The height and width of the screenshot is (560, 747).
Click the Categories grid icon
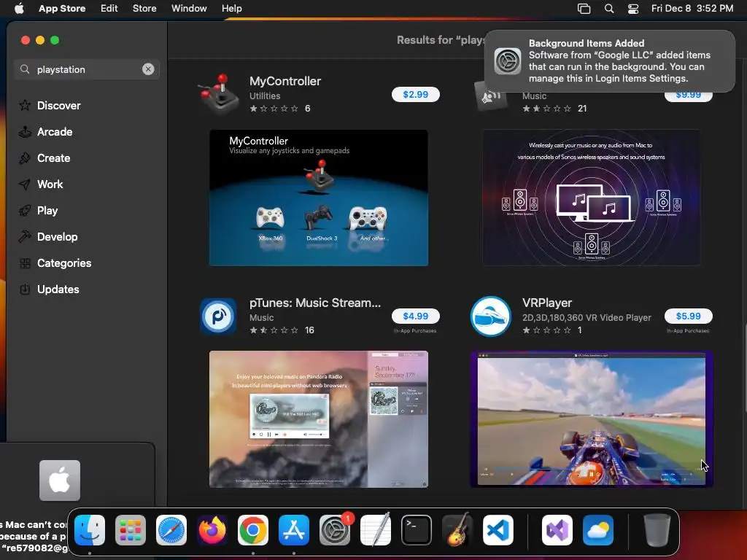pos(25,262)
